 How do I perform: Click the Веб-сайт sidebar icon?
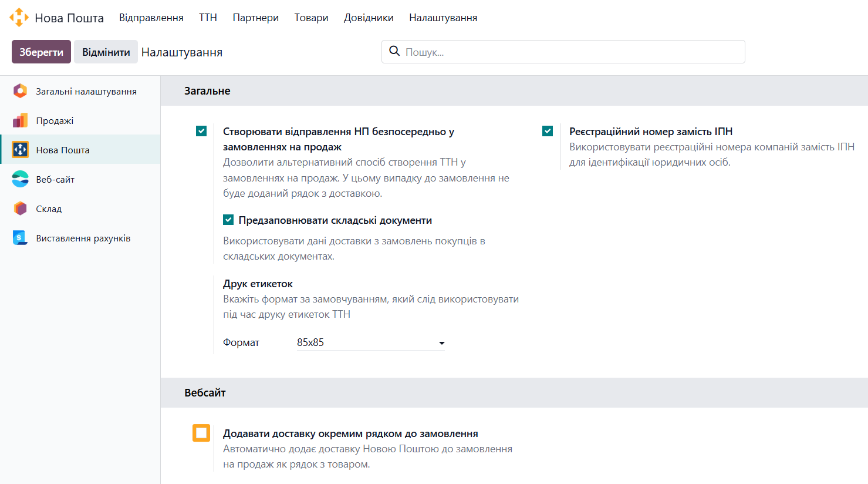(20, 179)
